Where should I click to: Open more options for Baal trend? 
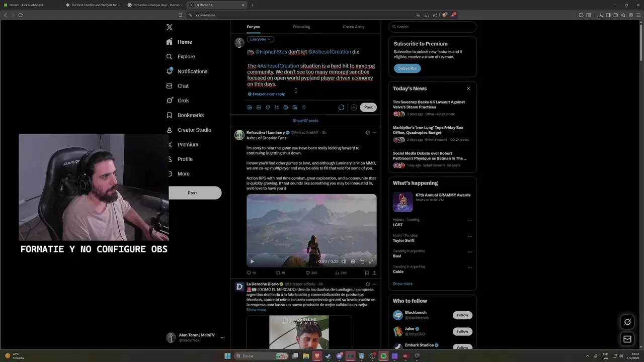tap(470, 252)
